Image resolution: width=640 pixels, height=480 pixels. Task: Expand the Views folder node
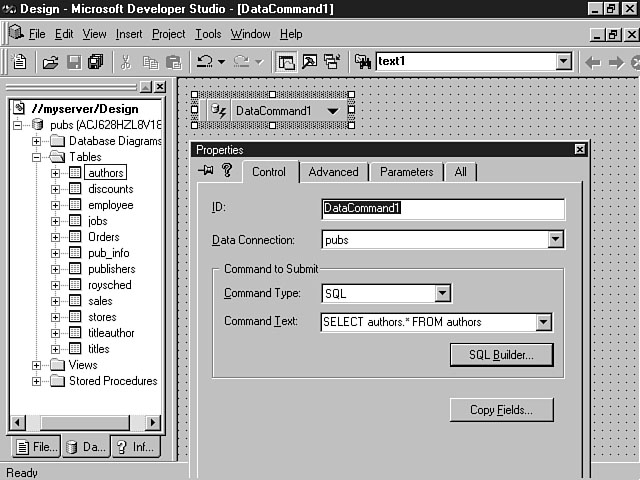[x=37, y=365]
